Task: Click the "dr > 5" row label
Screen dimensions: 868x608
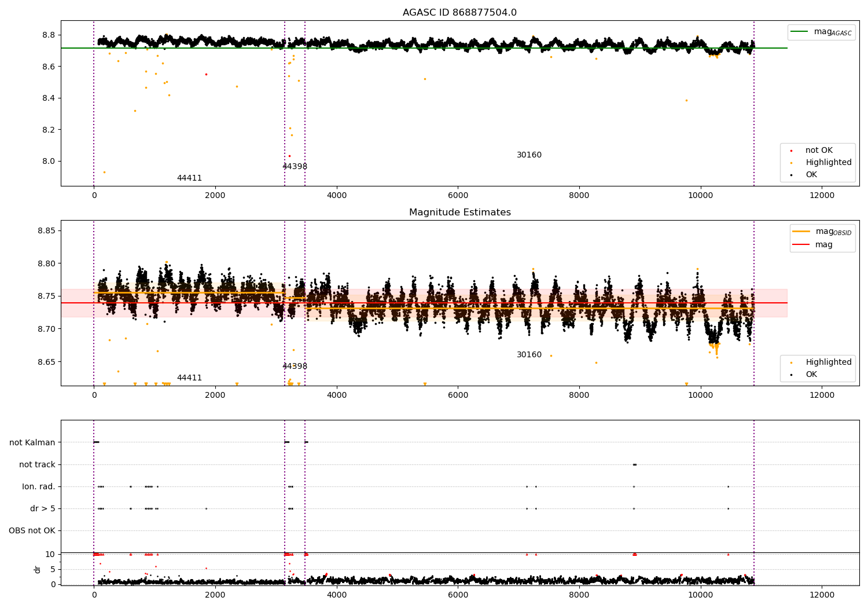Action: pyautogui.click(x=43, y=508)
